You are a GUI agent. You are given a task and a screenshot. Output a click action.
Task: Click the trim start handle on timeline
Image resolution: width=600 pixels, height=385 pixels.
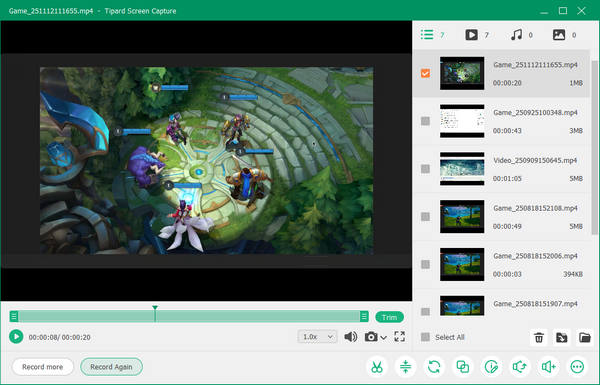14,316
